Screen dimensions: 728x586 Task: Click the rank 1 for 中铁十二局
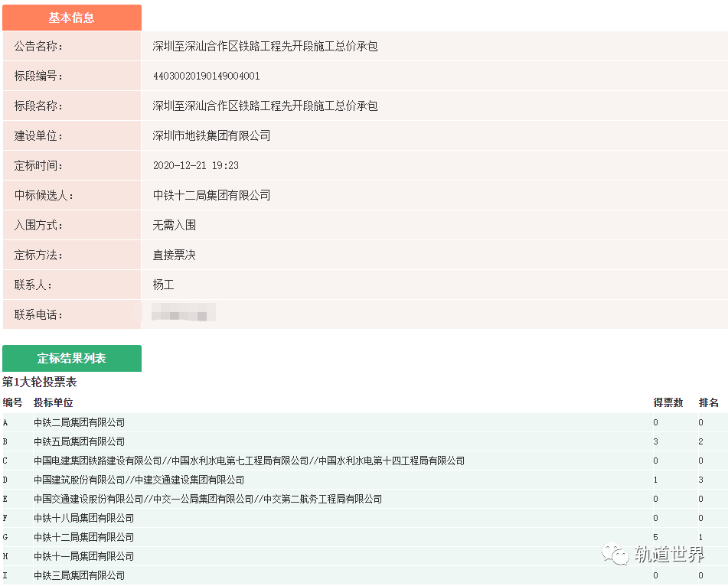(700, 537)
